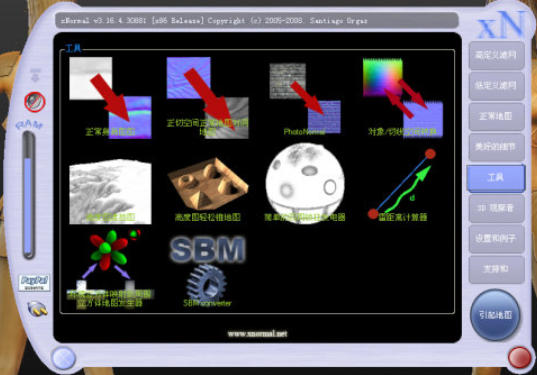The height and width of the screenshot is (375, 537).
Task: Click the round blue button at bottom-left corner
Action: point(63,358)
